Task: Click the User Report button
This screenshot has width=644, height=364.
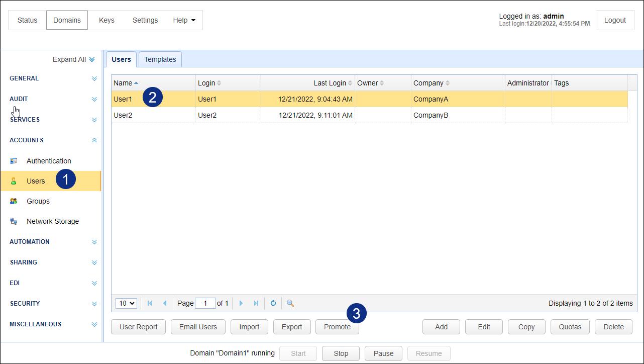Action: tap(139, 327)
